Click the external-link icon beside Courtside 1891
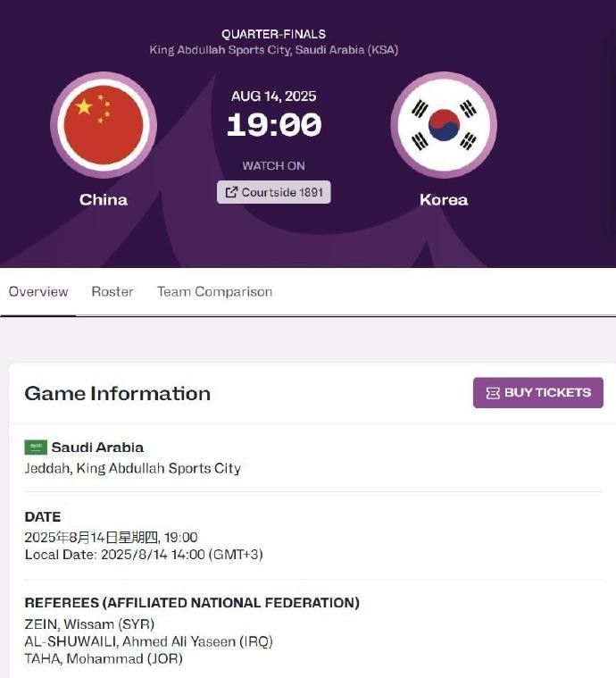 231,192
